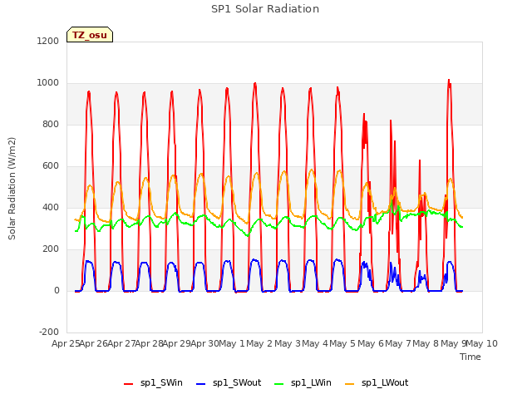
Task: Toggle the sp1_SWout legend entry
Action: pos(229,383)
